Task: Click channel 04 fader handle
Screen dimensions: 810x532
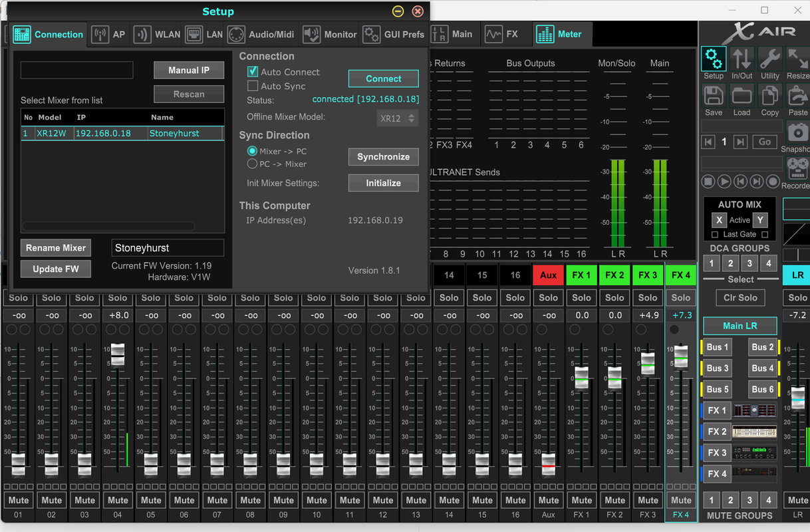Action: (x=118, y=354)
